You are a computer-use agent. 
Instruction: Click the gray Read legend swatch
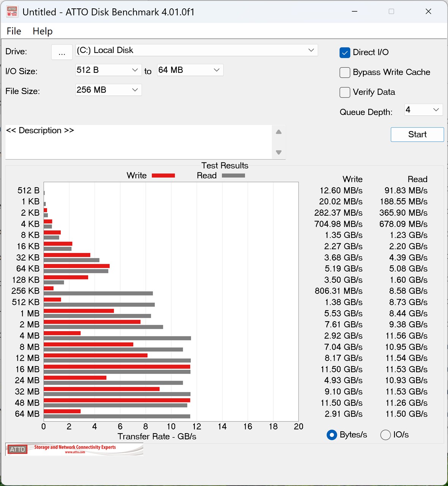233,175
